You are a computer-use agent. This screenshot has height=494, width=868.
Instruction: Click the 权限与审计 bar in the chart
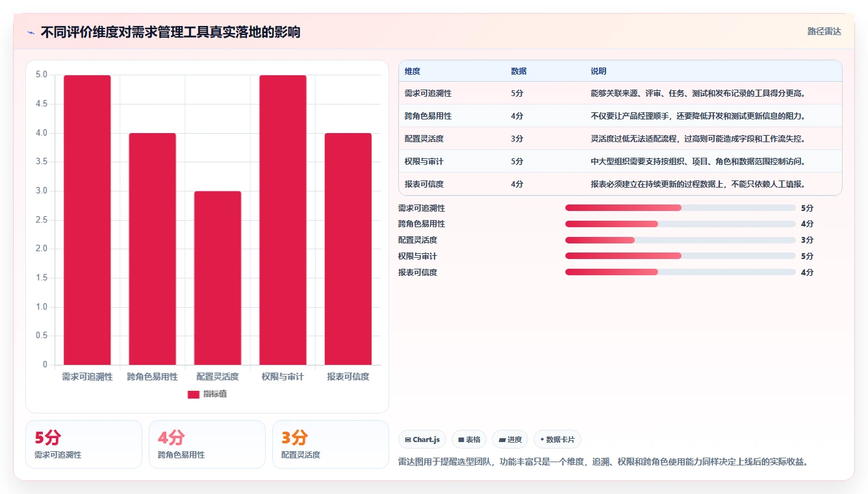click(x=283, y=220)
